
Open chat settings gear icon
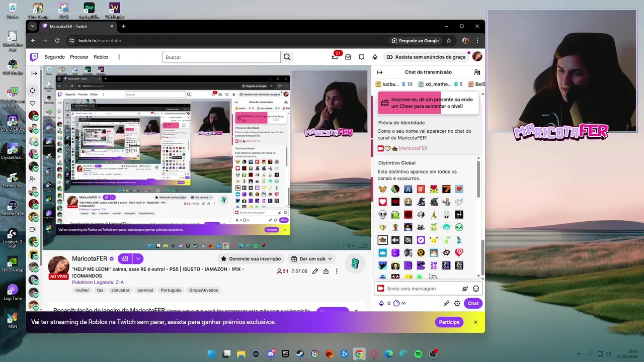pos(457,303)
